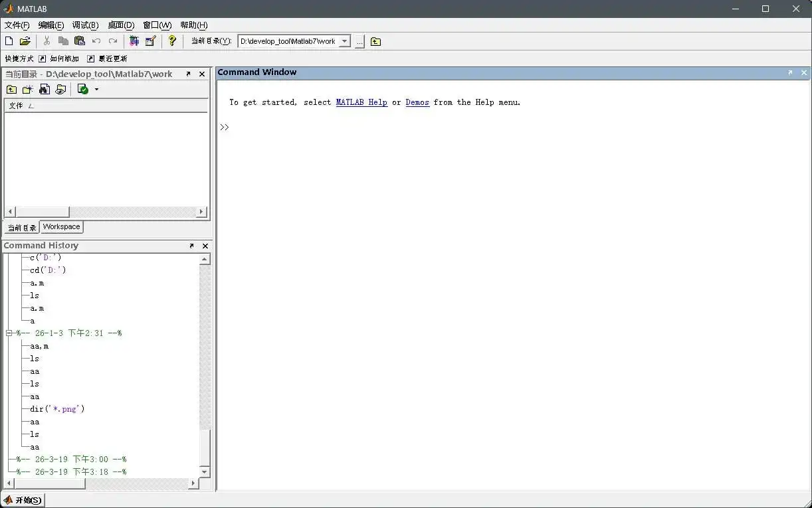
Task: Click the Find Files binoculars-document icon
Action: [x=45, y=89]
